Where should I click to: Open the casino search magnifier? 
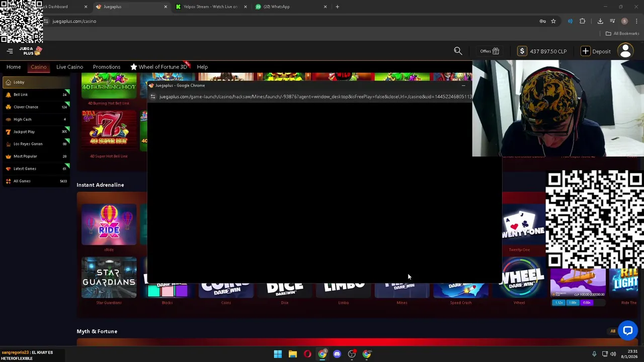pos(458,51)
